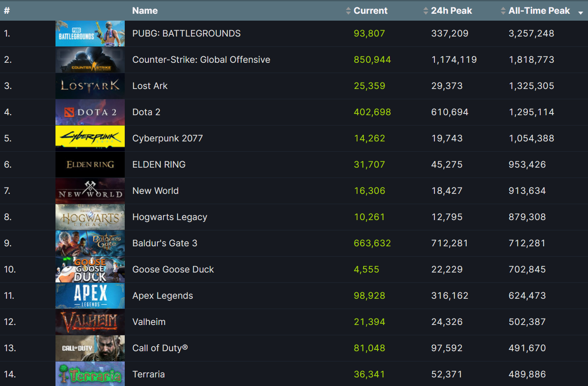Click Cyberpunk 2077's all-time peak 1,054,388
This screenshot has width=588, height=386.
[x=531, y=138]
